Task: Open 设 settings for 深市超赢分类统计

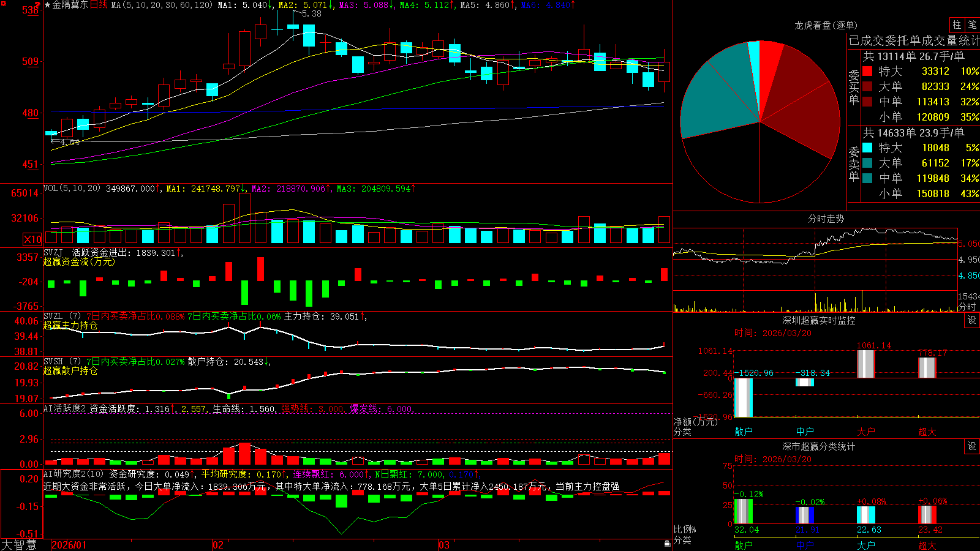Action: pyautogui.click(x=972, y=446)
